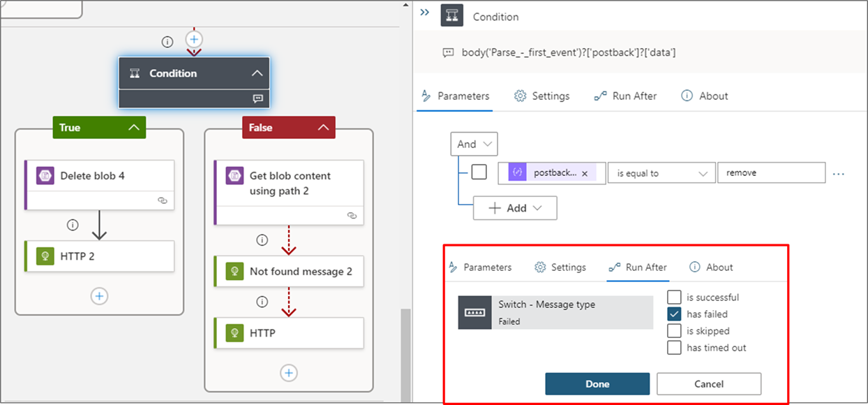This screenshot has width=868, height=405.
Task: Check the 'has timed out' checkbox
Action: [674, 348]
